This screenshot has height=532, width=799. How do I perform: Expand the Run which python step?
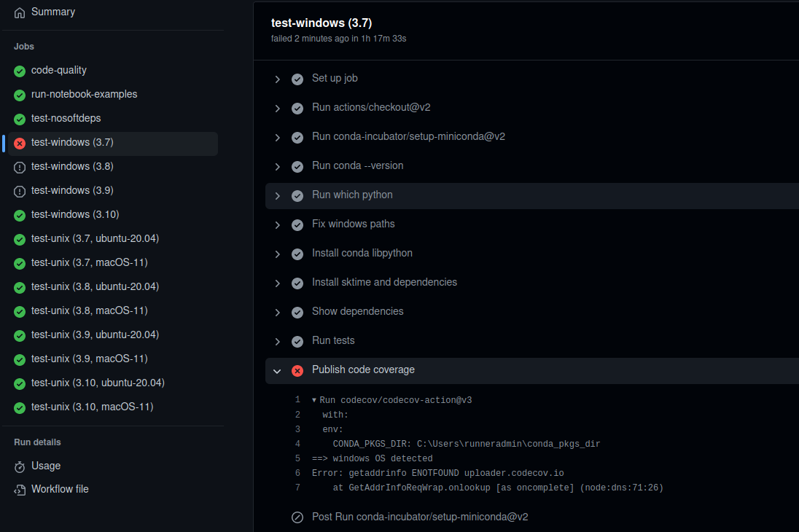tap(277, 195)
